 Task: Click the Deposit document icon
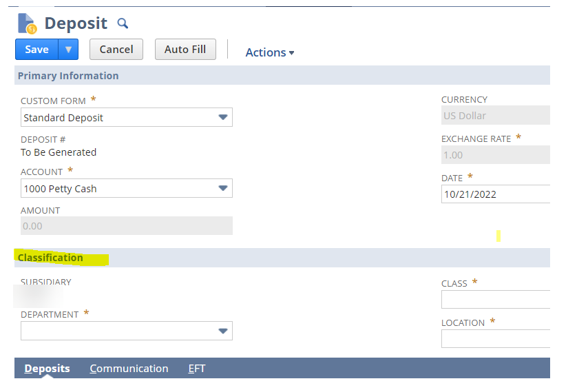click(x=27, y=23)
